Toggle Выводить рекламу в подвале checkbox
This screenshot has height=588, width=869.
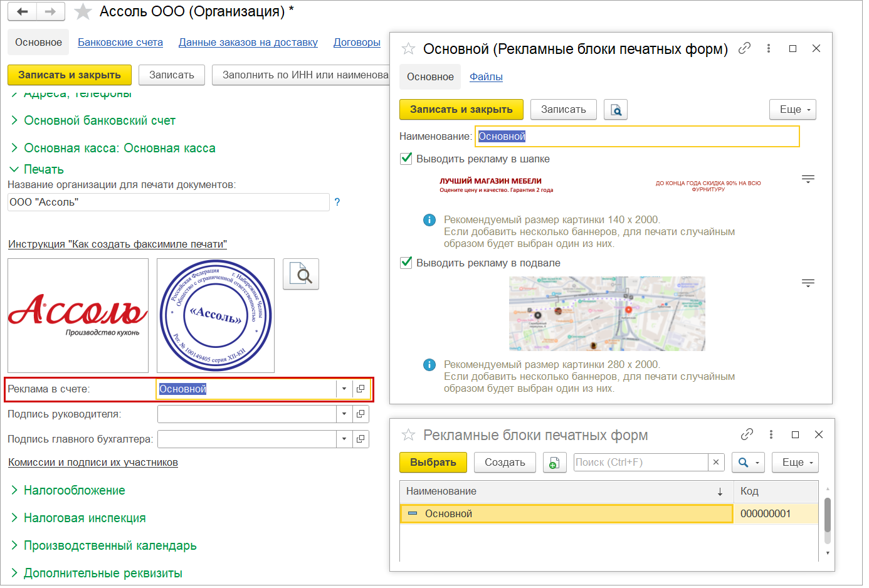pos(406,263)
